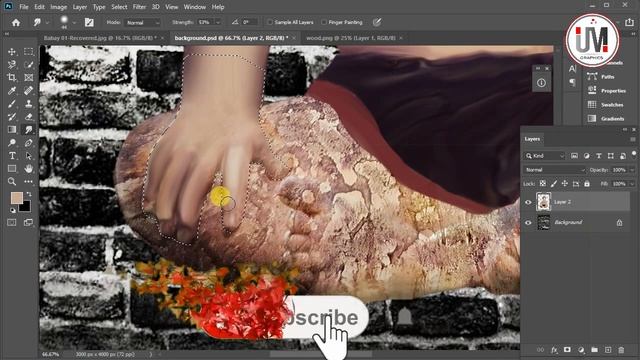640x360 pixels.
Task: Open the Layers panel menu
Action: click(x=633, y=139)
